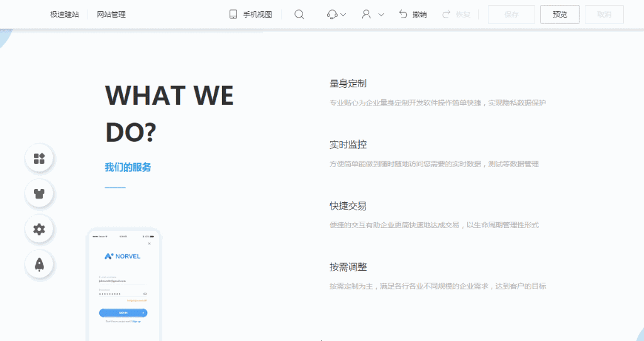The height and width of the screenshot is (341, 644).
Task: Select the WHAT WE DO? heading
Action: (169, 113)
